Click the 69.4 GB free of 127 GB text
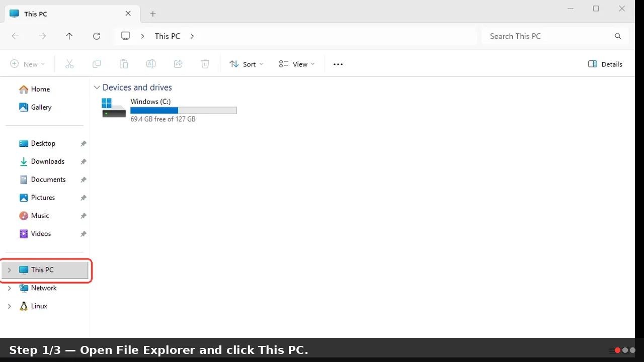 [x=163, y=119]
